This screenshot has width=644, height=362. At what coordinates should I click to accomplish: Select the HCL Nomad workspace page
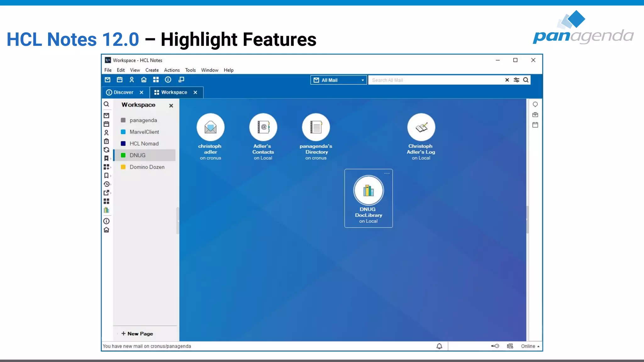pyautogui.click(x=144, y=144)
